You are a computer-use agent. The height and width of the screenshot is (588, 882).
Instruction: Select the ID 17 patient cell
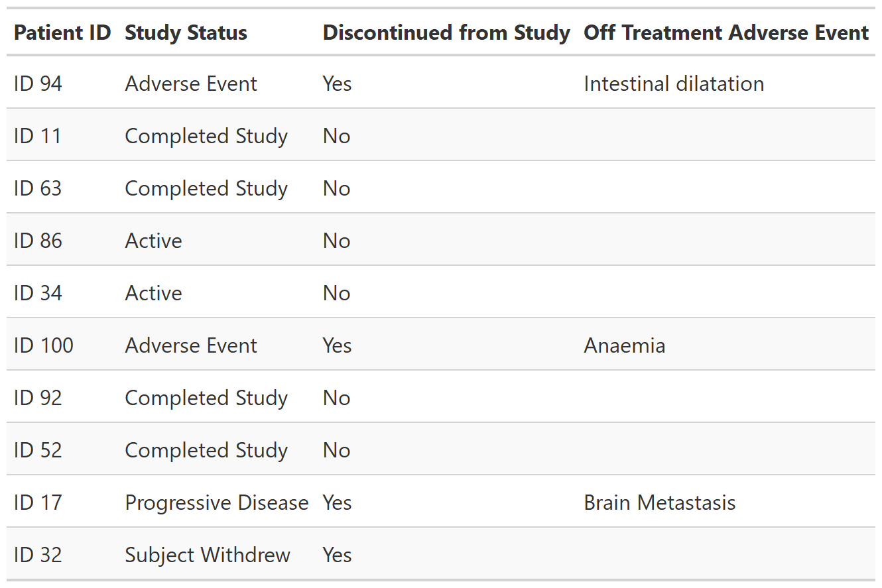37,502
